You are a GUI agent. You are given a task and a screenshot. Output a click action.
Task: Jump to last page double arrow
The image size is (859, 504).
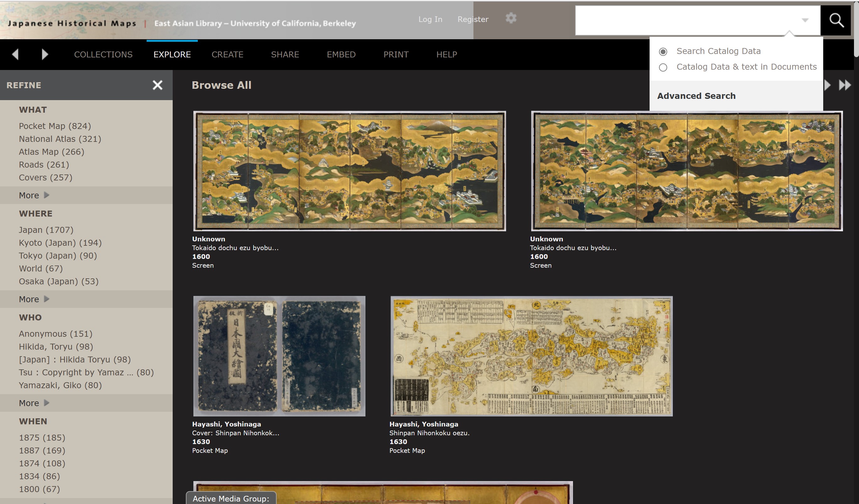(x=845, y=85)
